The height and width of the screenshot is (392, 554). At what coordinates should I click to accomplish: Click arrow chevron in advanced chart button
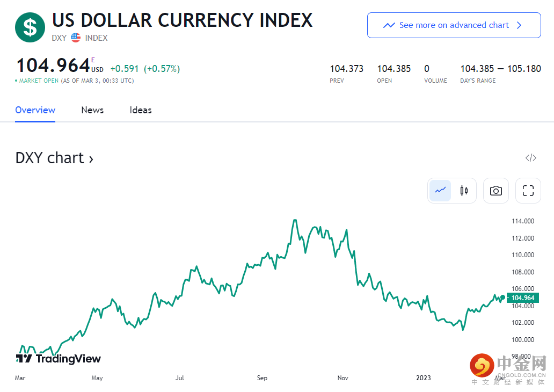(519, 25)
